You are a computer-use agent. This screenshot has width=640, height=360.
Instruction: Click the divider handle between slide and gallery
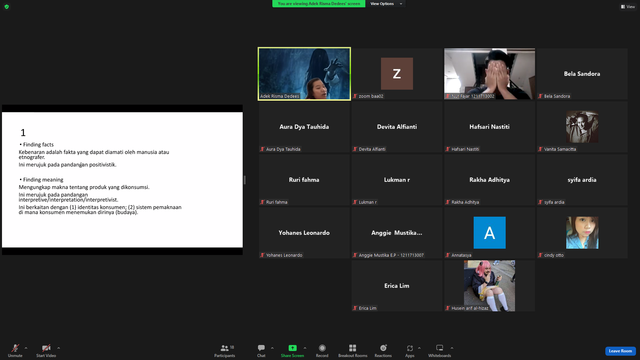(x=244, y=180)
